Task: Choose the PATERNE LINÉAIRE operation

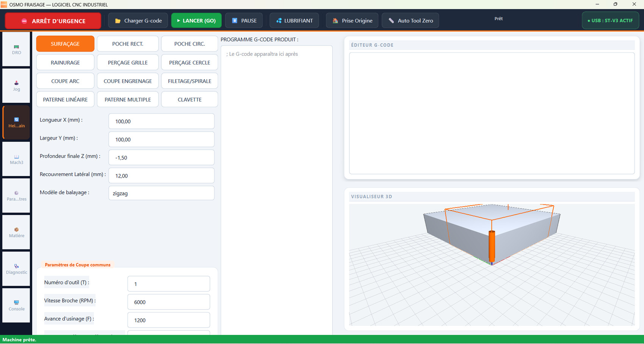Action: pos(65,99)
